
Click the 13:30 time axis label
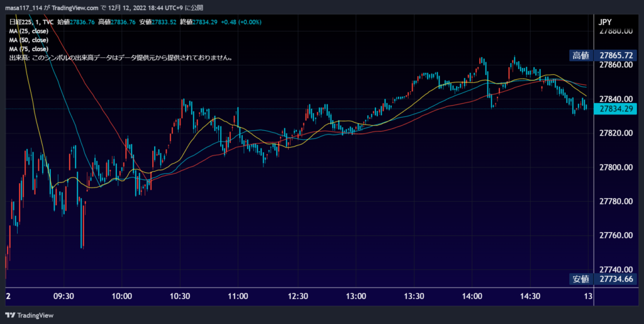click(x=414, y=296)
